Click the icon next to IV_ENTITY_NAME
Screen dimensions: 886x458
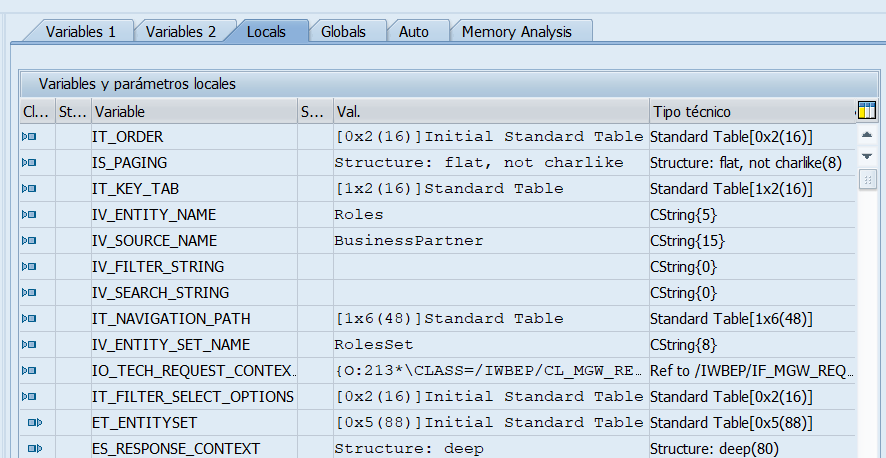coord(29,215)
